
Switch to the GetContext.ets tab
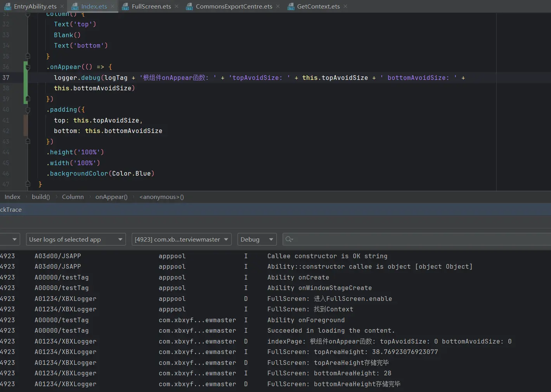318,6
